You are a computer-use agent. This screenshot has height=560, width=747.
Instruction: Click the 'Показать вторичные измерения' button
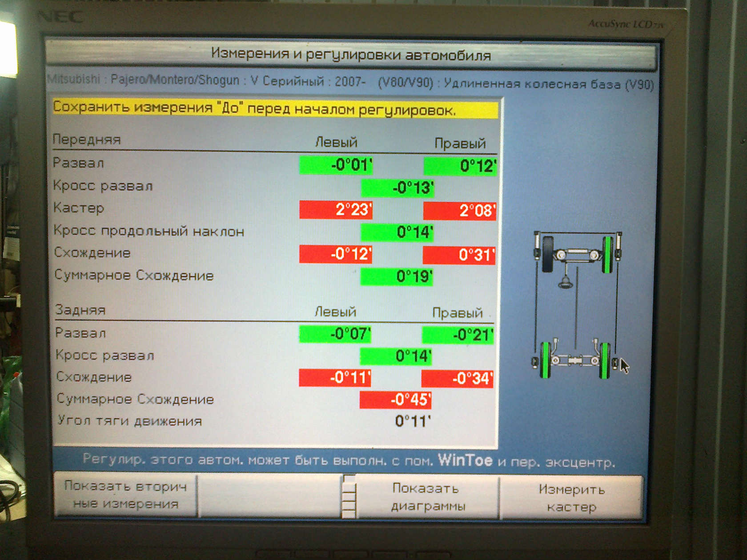(x=125, y=495)
